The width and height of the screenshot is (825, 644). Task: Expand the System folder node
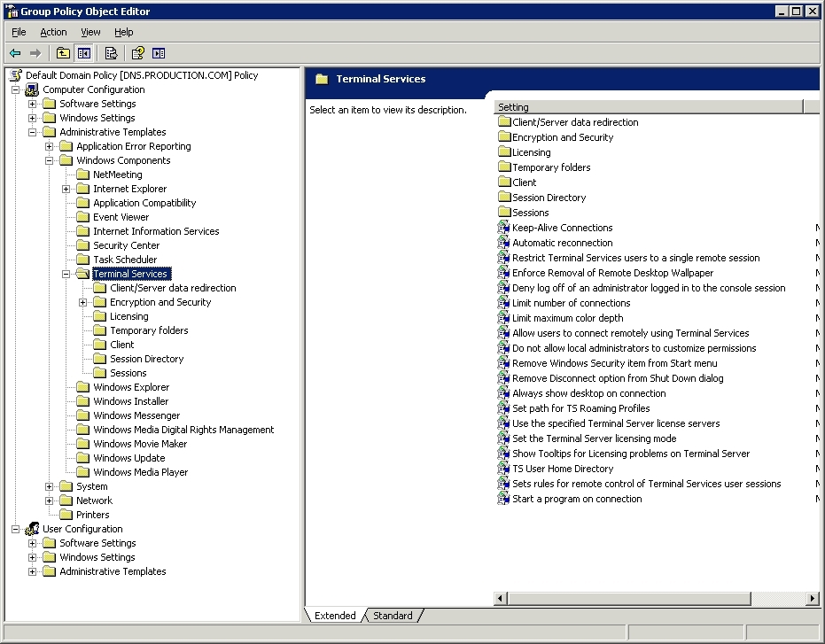(50, 486)
